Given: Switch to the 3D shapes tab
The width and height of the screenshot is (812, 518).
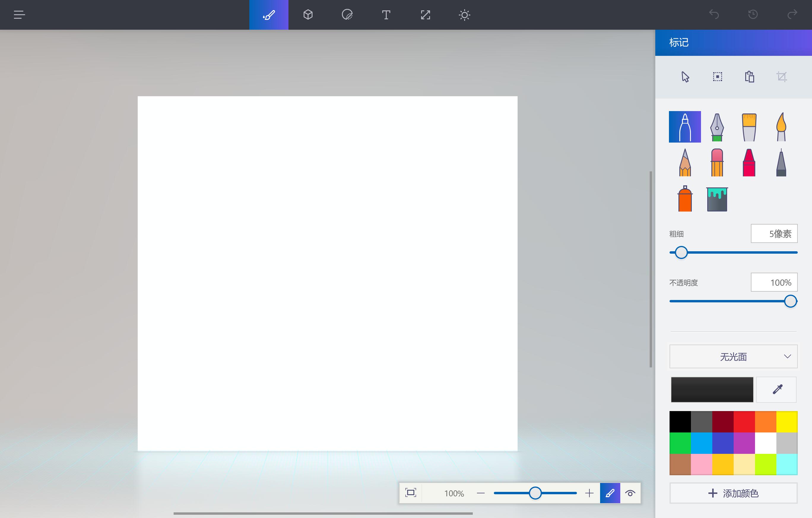Looking at the screenshot, I should tap(308, 15).
